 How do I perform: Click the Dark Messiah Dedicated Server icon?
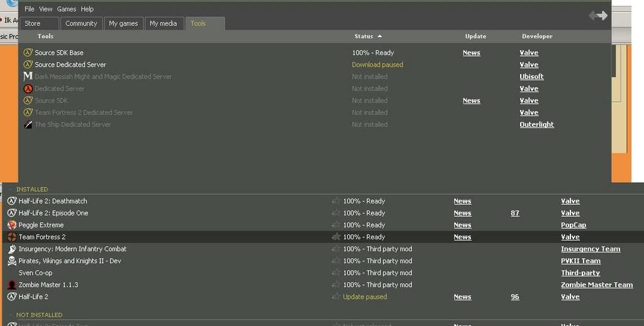[x=28, y=77]
